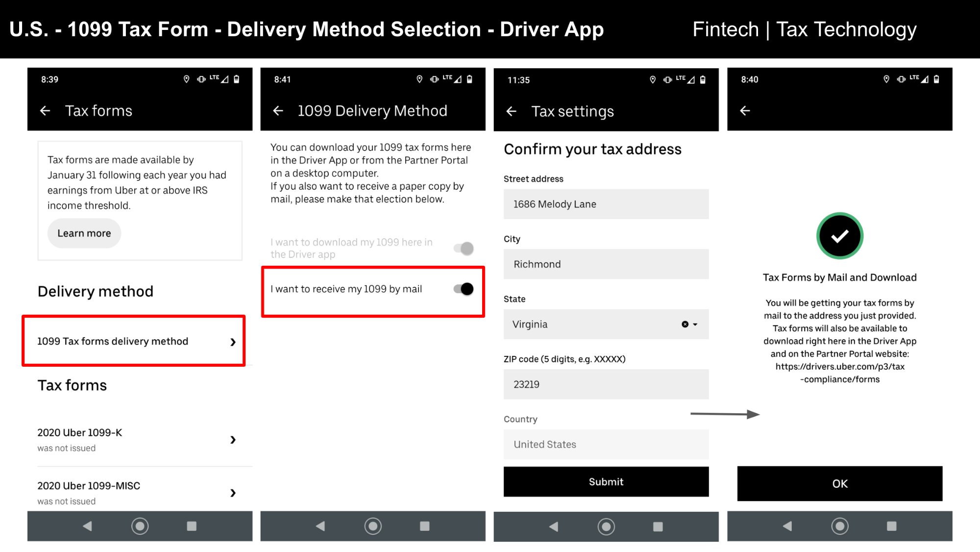Tap the Android back navigation triangle

tap(87, 526)
